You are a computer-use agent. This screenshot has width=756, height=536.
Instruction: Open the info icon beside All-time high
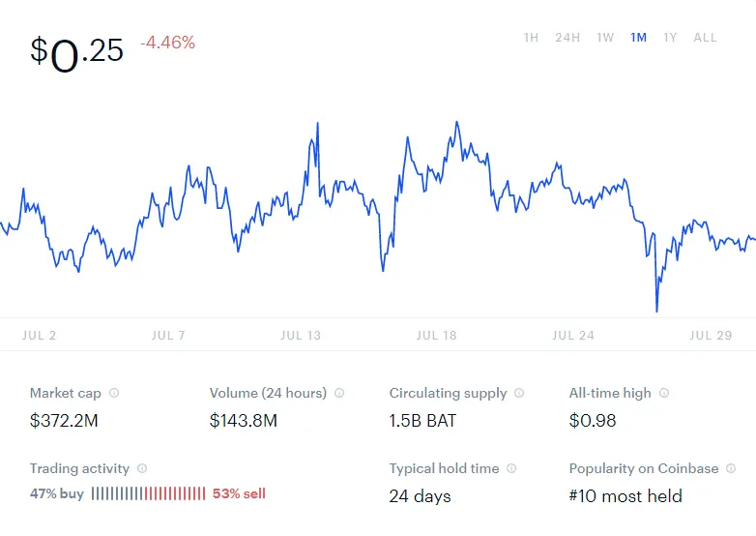click(x=664, y=393)
